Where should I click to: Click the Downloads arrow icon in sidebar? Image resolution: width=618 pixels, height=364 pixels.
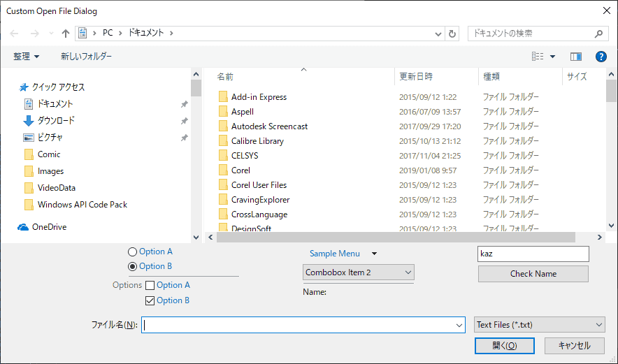click(x=29, y=121)
